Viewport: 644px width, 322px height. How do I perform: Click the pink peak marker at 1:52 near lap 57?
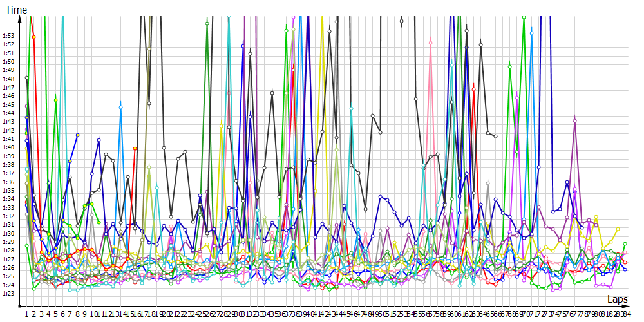(430, 43)
